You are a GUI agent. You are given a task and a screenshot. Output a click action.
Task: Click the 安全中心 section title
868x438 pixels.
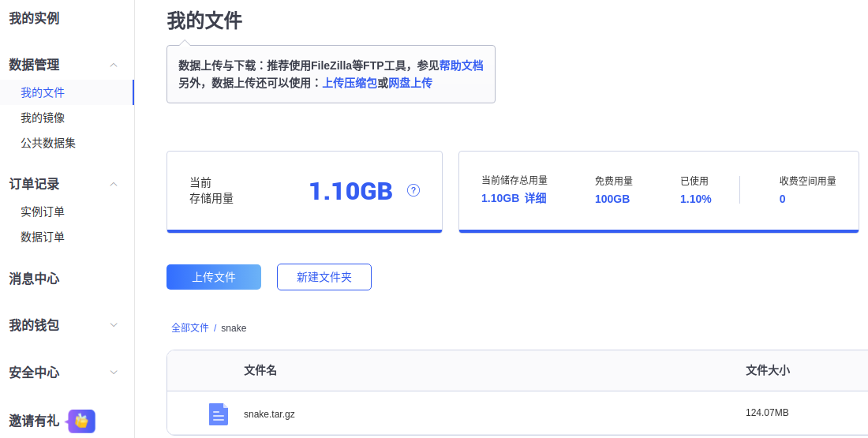[x=34, y=372]
